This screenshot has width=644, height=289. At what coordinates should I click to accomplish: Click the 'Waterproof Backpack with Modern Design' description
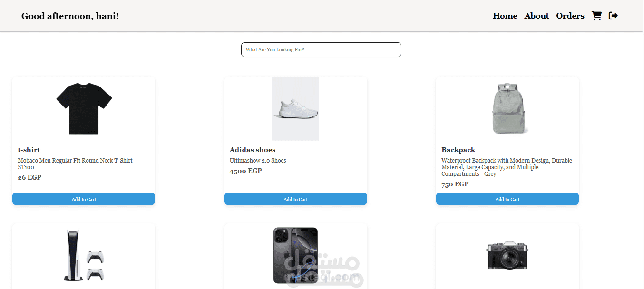[507, 167]
